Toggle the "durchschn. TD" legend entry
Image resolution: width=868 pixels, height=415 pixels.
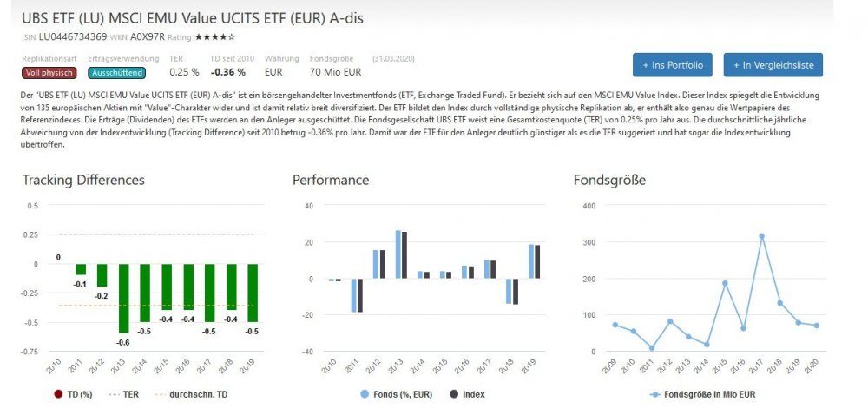[192, 394]
